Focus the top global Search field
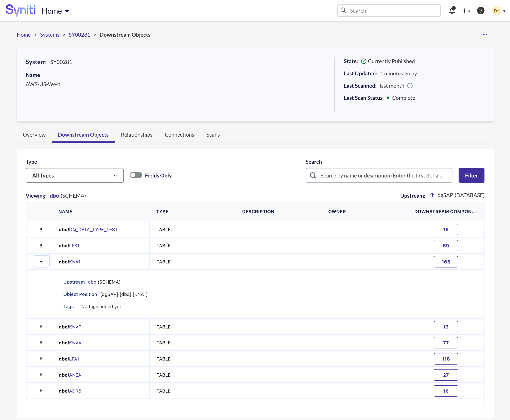The image size is (510, 420). point(389,10)
